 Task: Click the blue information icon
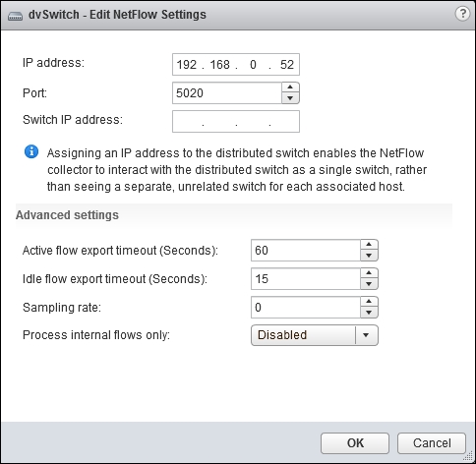(x=31, y=152)
